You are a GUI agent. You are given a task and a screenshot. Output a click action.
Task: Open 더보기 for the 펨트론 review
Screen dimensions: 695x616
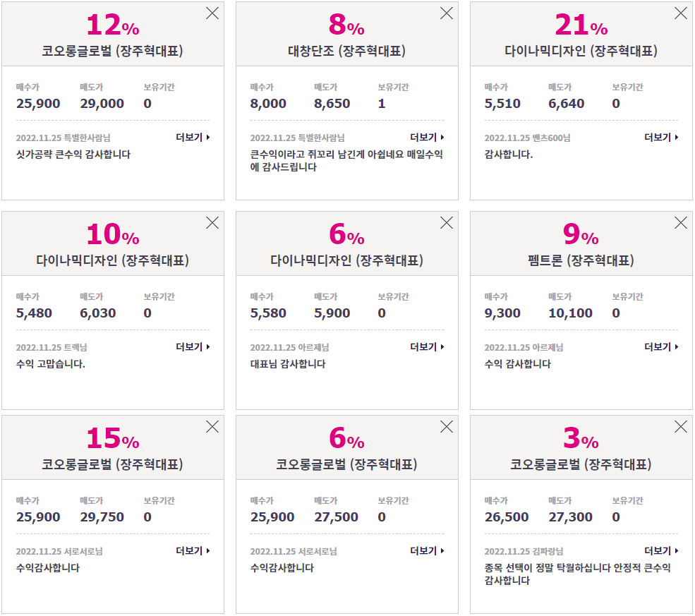(x=661, y=346)
